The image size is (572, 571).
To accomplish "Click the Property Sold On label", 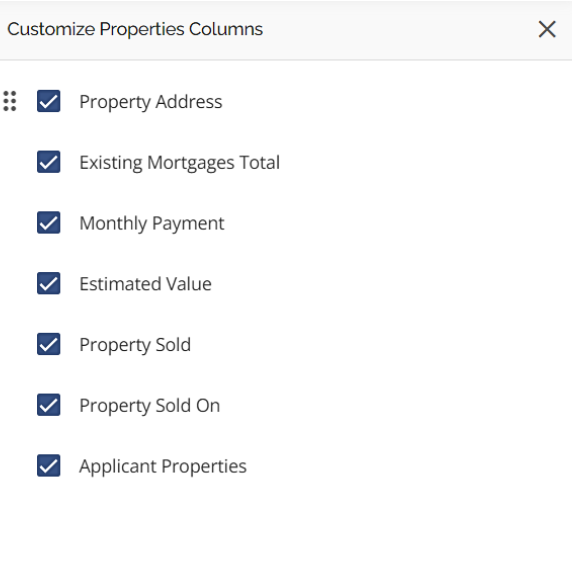I will tap(150, 406).
